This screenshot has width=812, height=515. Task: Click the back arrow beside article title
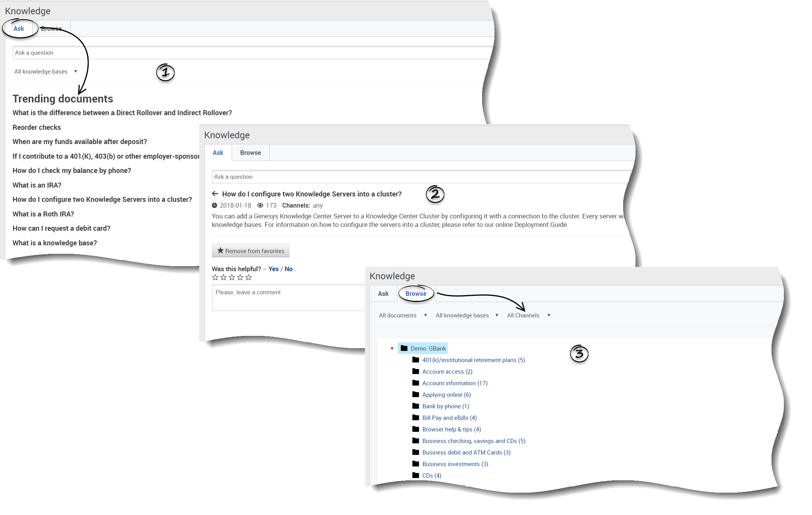click(215, 194)
